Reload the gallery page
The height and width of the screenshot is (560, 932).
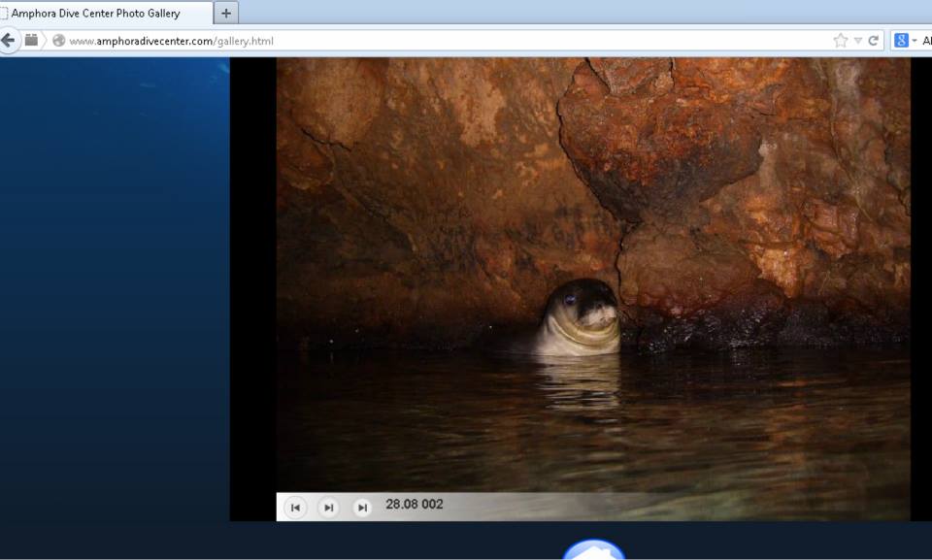(874, 41)
